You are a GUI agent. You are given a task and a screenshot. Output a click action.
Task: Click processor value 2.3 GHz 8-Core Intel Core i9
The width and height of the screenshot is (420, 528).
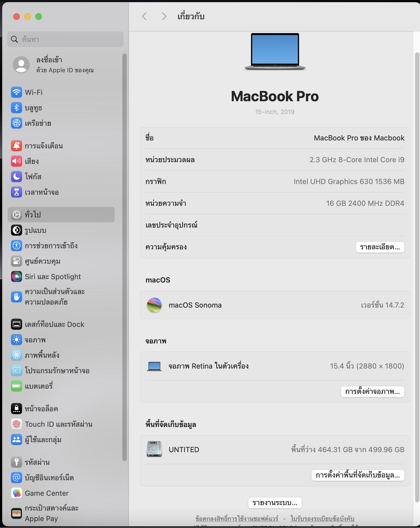click(x=357, y=160)
